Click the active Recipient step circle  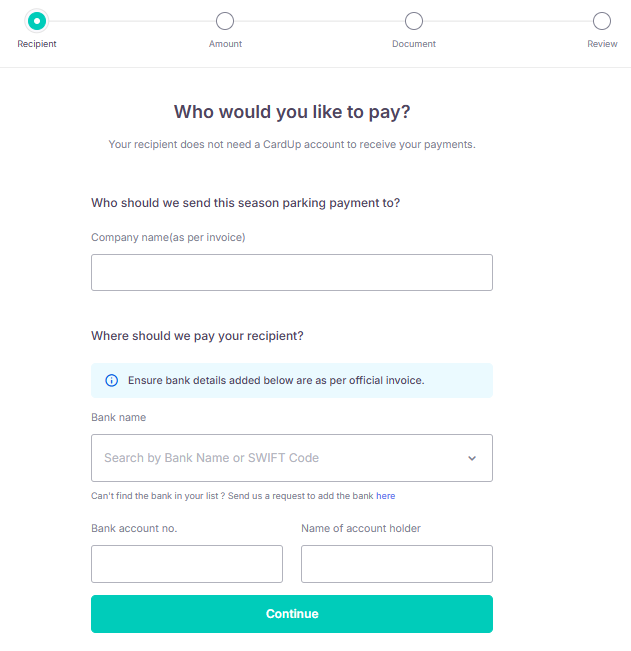(37, 21)
